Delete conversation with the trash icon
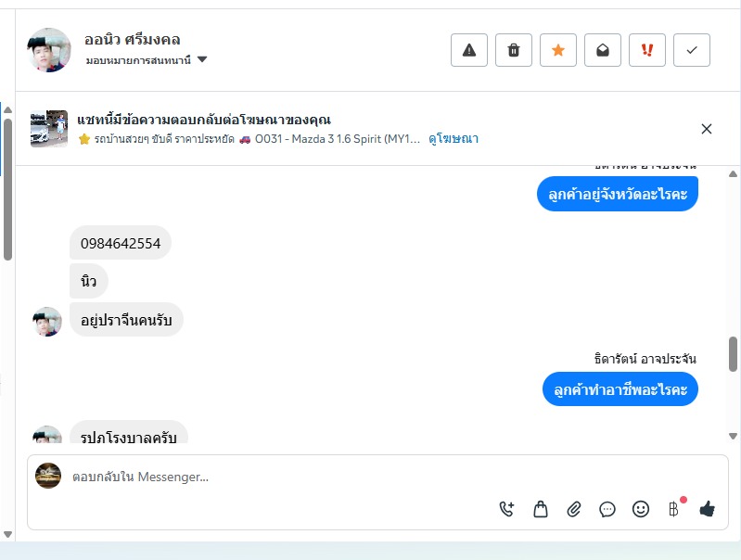The width and height of the screenshot is (741, 560). 513,50
